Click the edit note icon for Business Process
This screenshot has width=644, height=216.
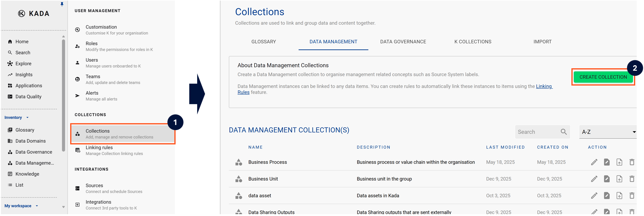point(607,162)
